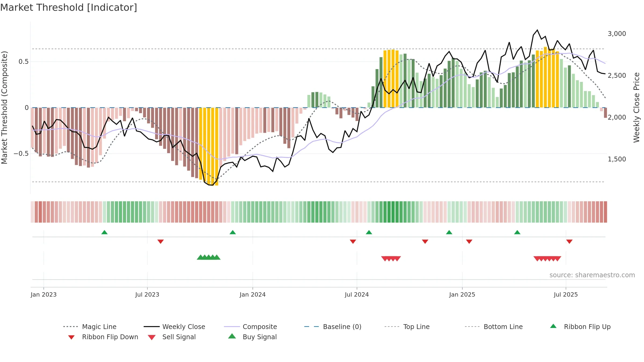This screenshot has width=644, height=362.
Task: Toggle the Sell Signal legend entry
Action: click(x=172, y=337)
